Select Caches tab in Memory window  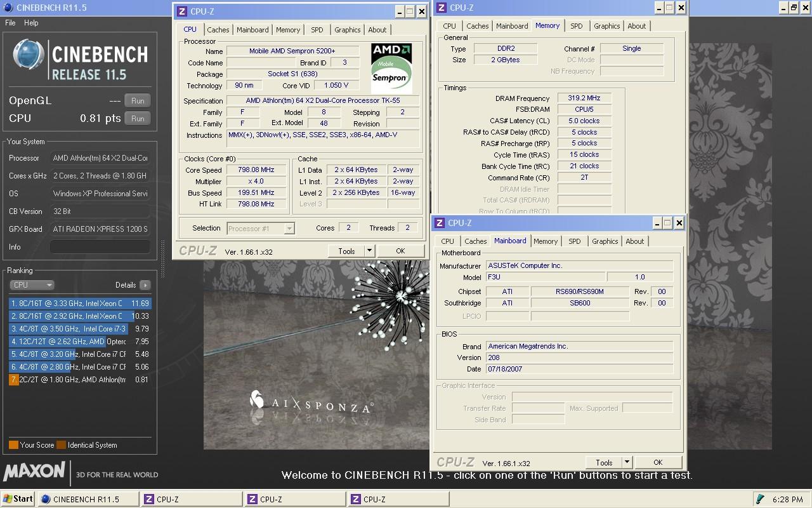[x=478, y=26]
